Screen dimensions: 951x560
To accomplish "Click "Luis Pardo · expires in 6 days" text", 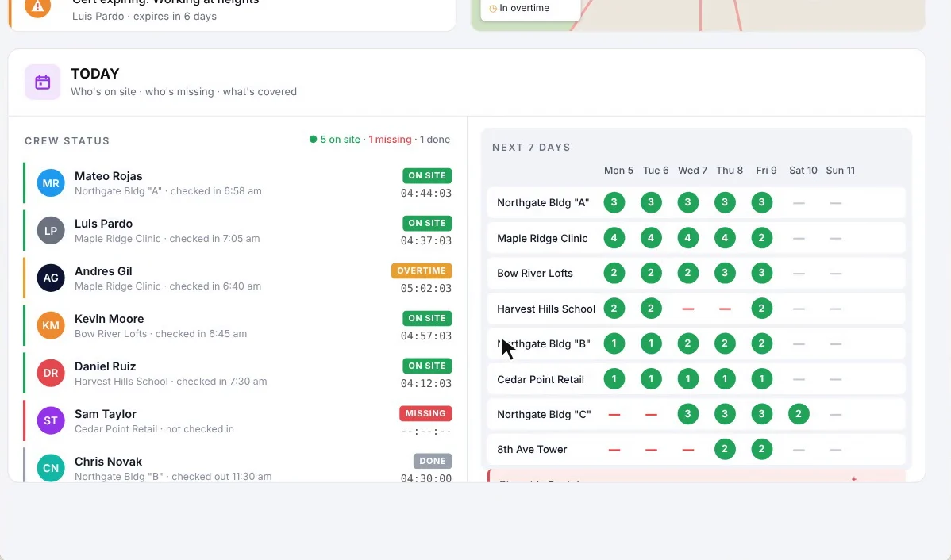I will (x=144, y=17).
